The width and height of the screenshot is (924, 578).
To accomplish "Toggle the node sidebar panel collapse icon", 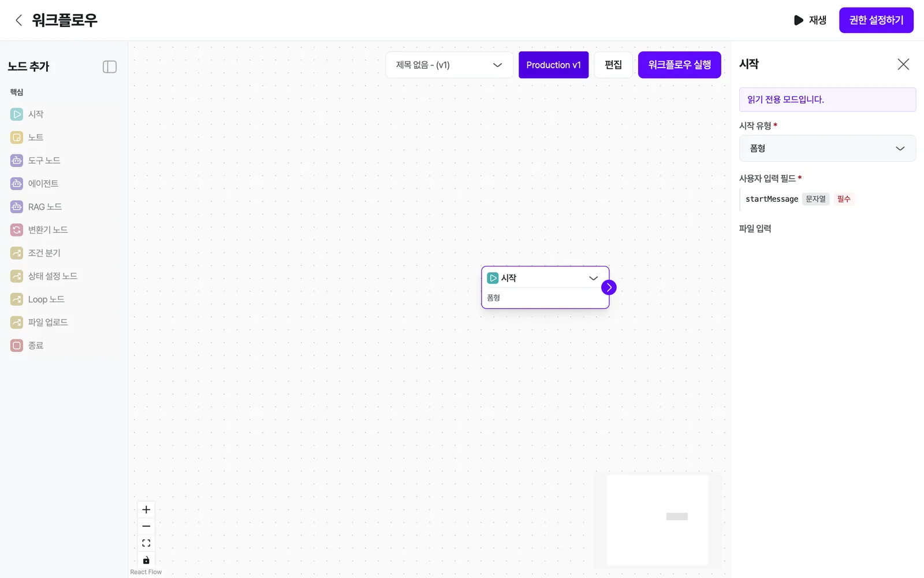I will click(110, 67).
